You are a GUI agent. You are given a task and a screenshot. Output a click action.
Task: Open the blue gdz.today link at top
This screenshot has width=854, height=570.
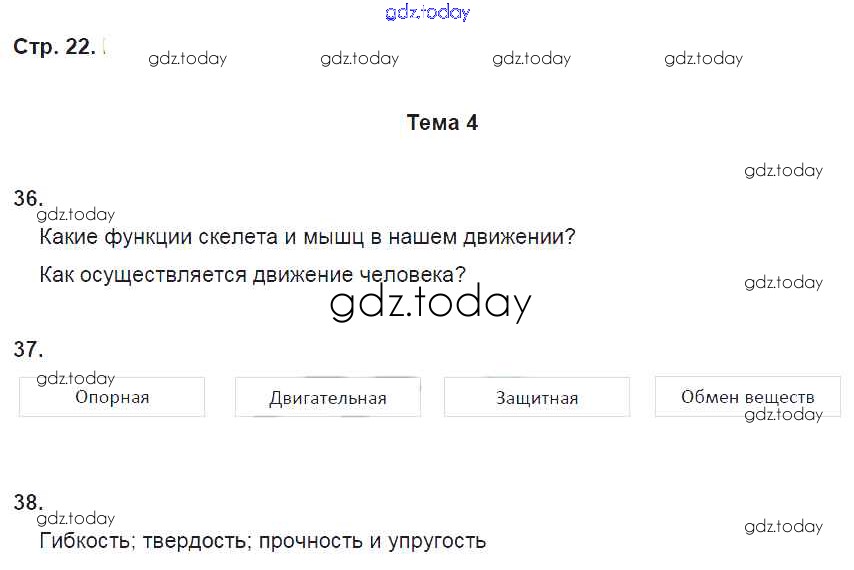point(427,13)
